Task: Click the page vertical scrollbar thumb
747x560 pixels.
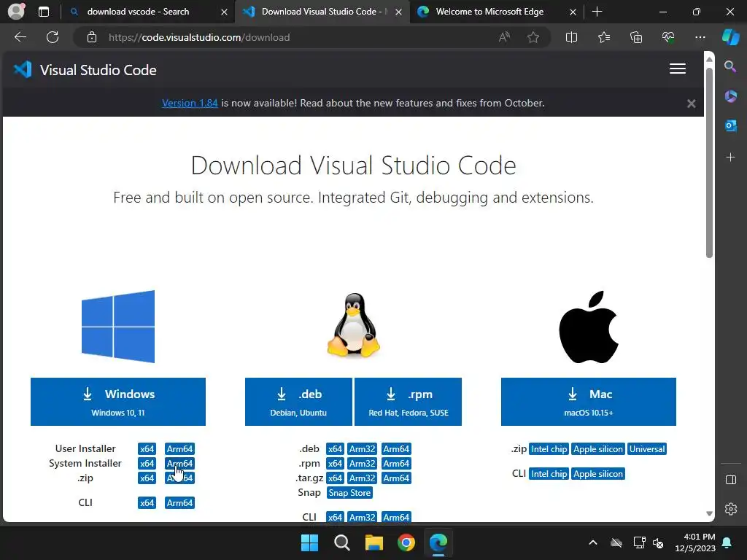Action: pyautogui.click(x=709, y=162)
